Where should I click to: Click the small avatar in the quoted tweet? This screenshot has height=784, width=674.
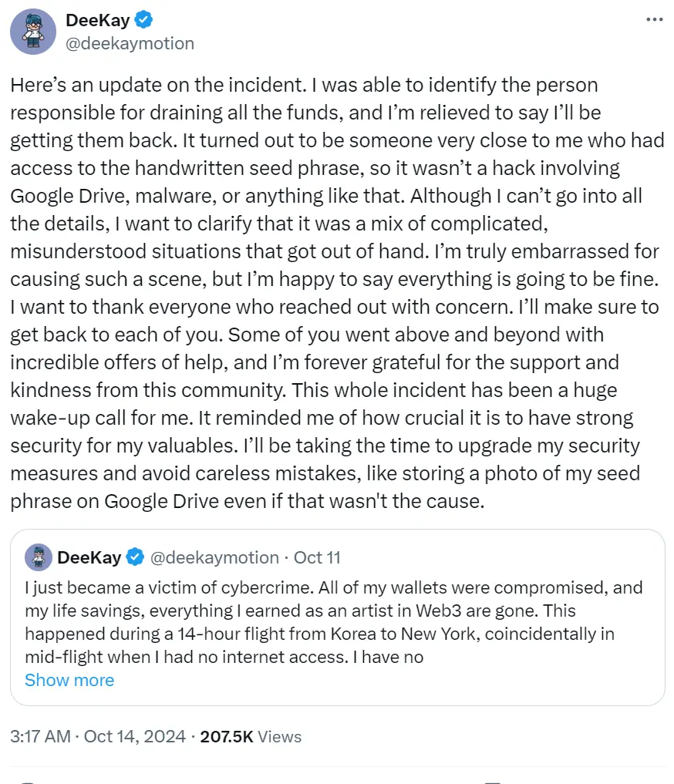click(39, 557)
